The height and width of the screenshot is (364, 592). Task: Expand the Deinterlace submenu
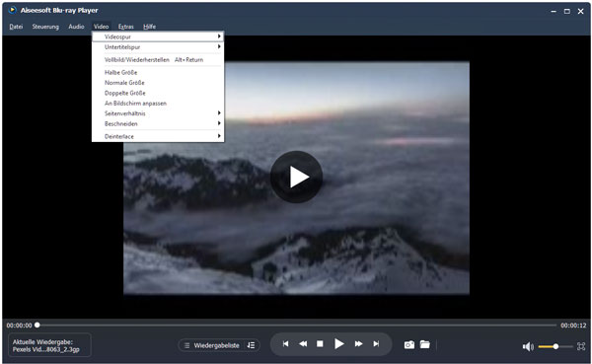(158, 136)
